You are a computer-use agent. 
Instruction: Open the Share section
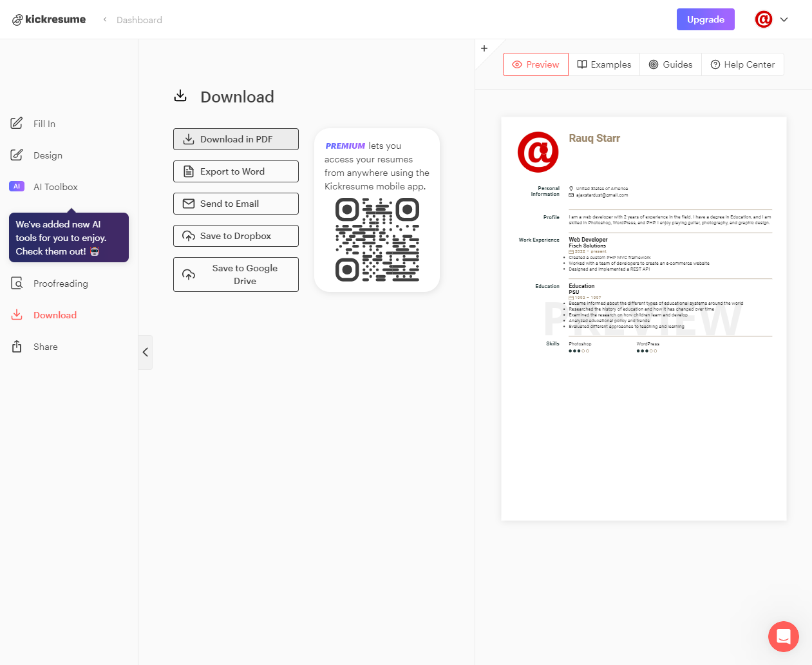45,347
